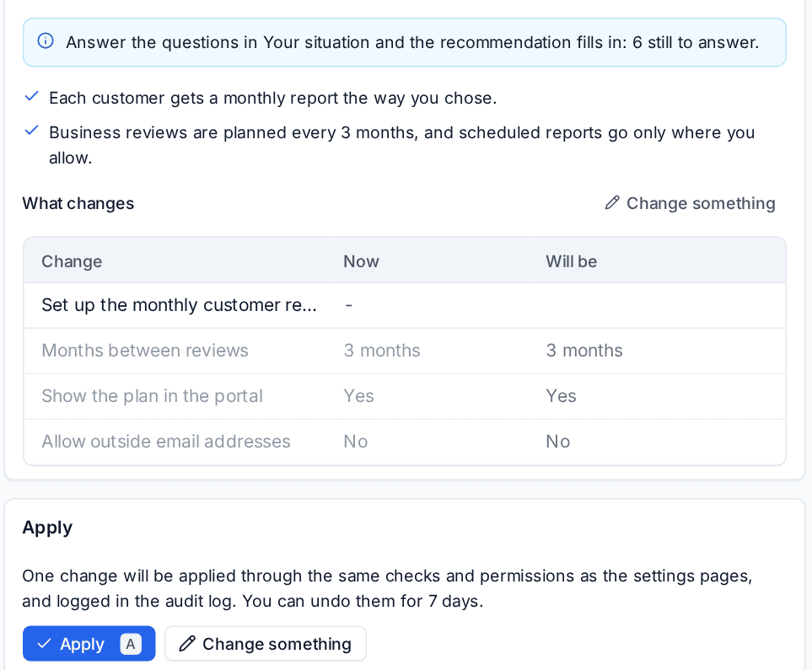The image size is (812, 670).
Task: Select 'Allow outside email addresses' row label
Action: [x=166, y=442]
